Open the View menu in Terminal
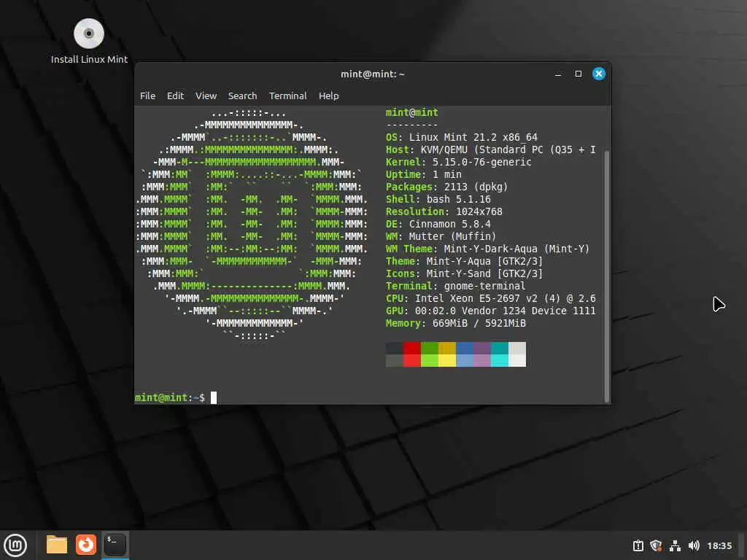 pos(206,96)
